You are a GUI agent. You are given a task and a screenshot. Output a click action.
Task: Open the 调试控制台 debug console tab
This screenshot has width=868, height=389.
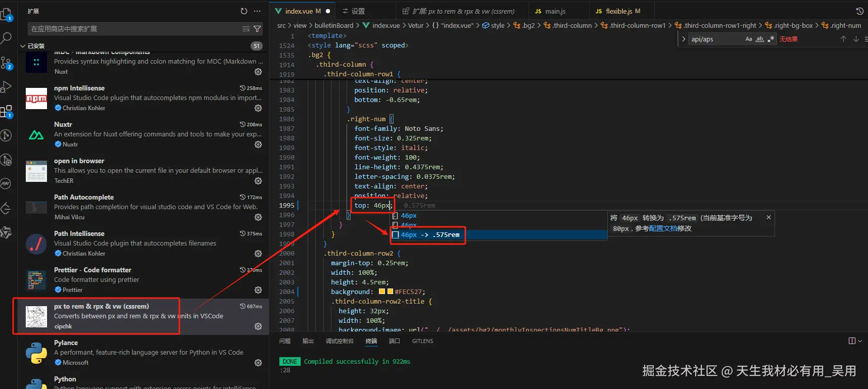point(340,341)
